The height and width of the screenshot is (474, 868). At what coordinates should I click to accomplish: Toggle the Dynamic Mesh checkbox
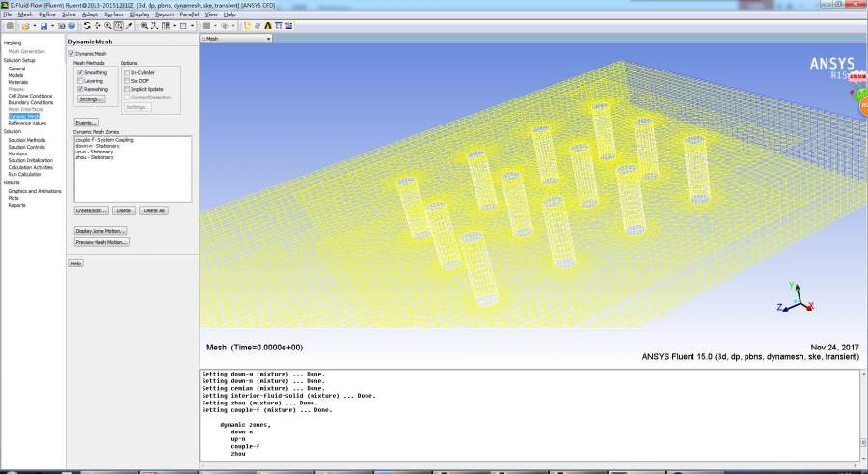click(71, 54)
